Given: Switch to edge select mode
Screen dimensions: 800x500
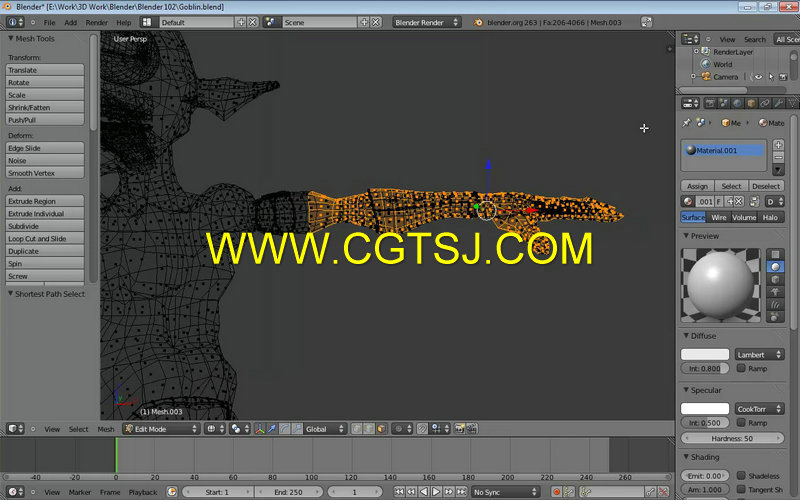Looking at the screenshot, I should (369, 429).
